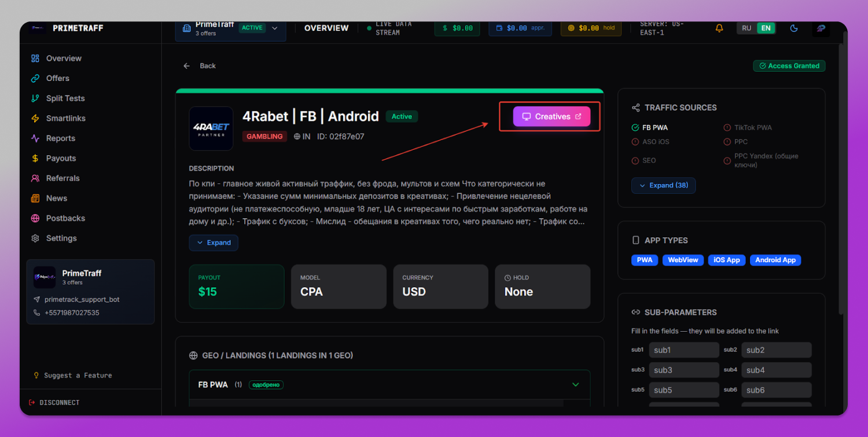Click the Payout $15 card
Image resolution: width=868 pixels, height=437 pixels.
click(237, 287)
